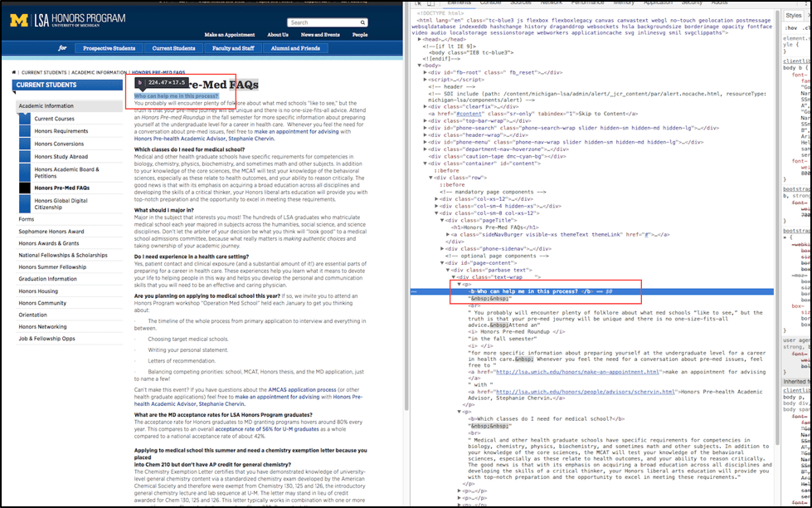Select the Alumni and Friends tab
This screenshot has height=508, width=812.
pyautogui.click(x=295, y=48)
